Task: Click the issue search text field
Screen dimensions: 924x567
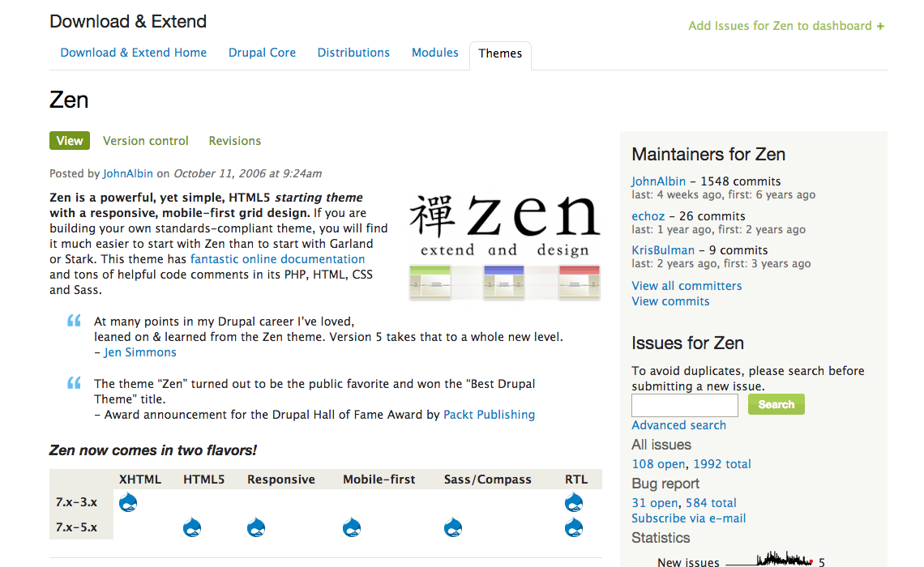Action: click(685, 405)
